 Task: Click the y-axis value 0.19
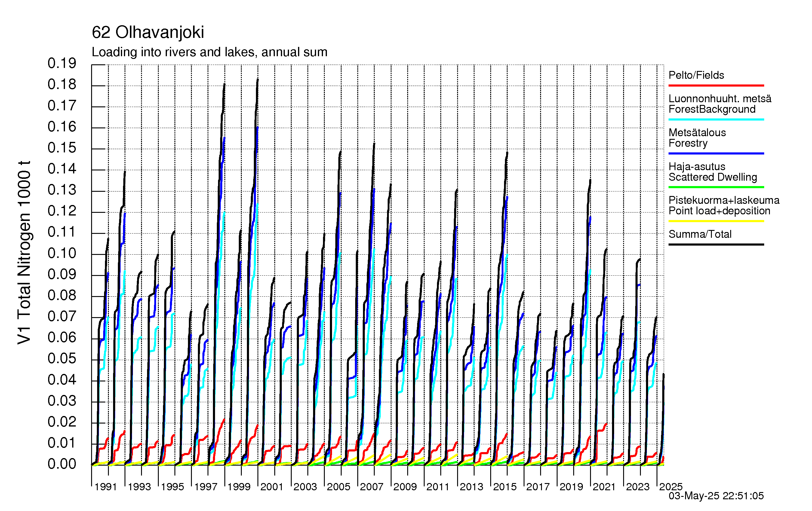coord(62,63)
